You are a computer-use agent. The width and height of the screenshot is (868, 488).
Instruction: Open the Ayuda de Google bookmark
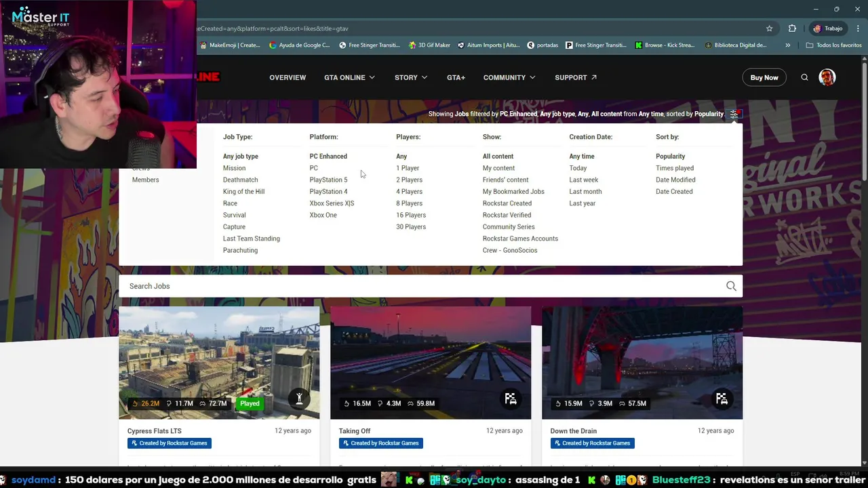tap(299, 45)
